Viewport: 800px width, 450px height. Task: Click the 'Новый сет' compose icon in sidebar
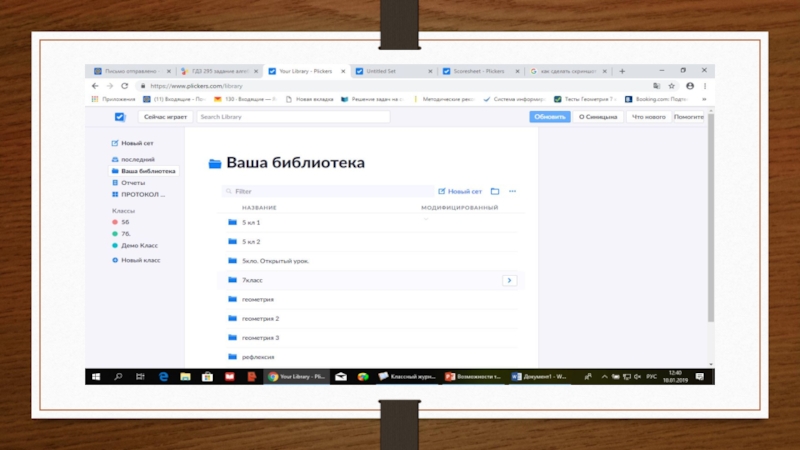click(115, 143)
